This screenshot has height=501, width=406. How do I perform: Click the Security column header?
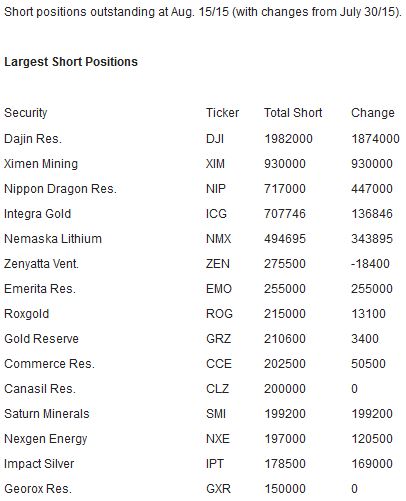click(x=26, y=113)
